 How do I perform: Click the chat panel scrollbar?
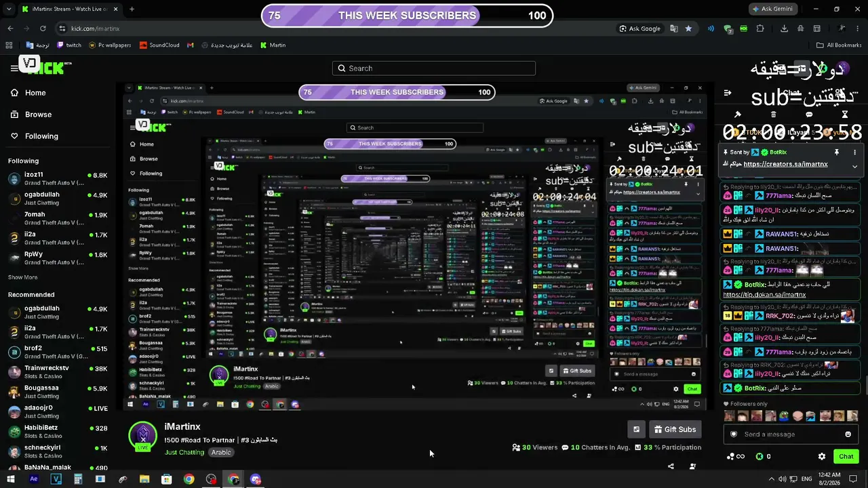click(865, 386)
